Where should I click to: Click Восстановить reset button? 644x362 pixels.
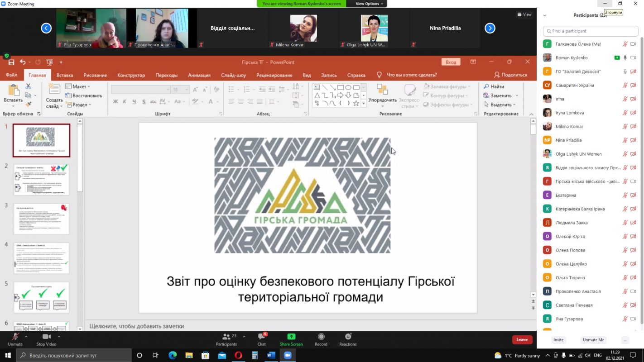click(x=84, y=96)
